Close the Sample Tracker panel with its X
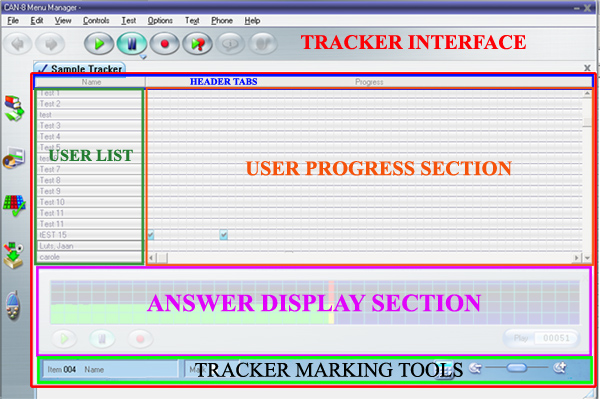The image size is (600, 399). point(587,68)
